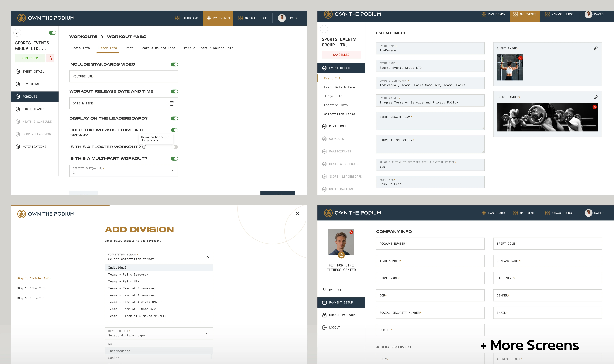
Task: Delete event using red trash icon
Action: [50, 58]
